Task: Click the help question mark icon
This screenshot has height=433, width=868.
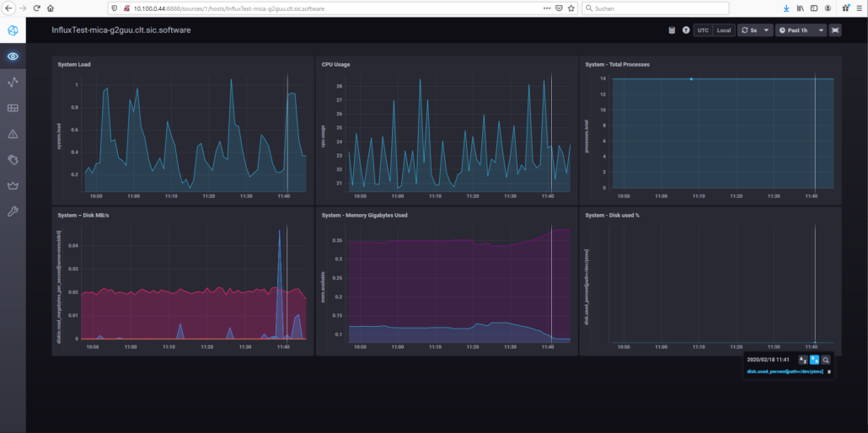Action: pos(686,30)
